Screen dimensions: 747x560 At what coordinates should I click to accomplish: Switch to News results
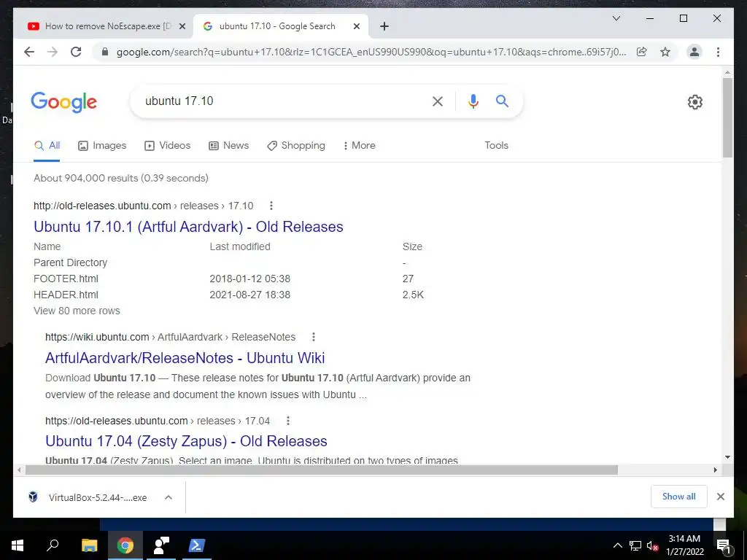pos(228,146)
